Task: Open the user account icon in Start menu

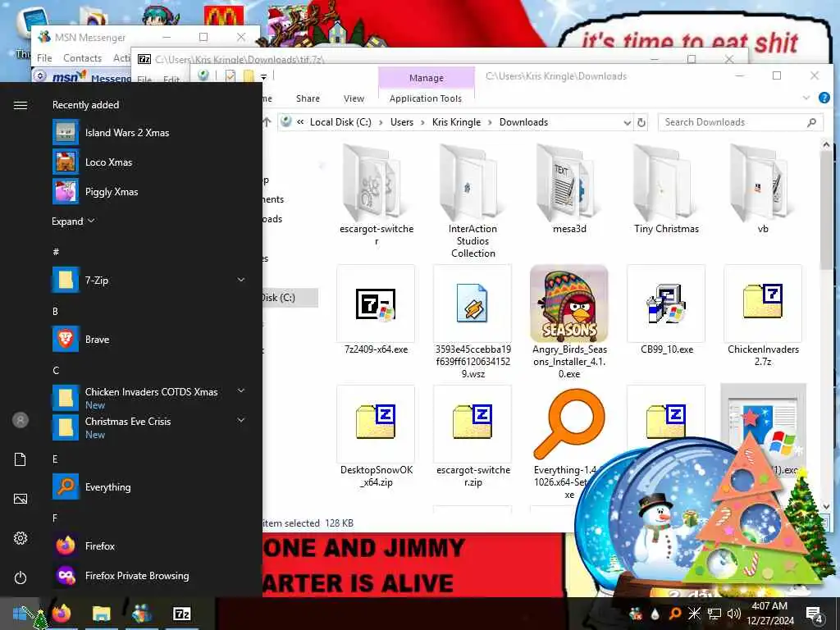Action: coord(21,420)
